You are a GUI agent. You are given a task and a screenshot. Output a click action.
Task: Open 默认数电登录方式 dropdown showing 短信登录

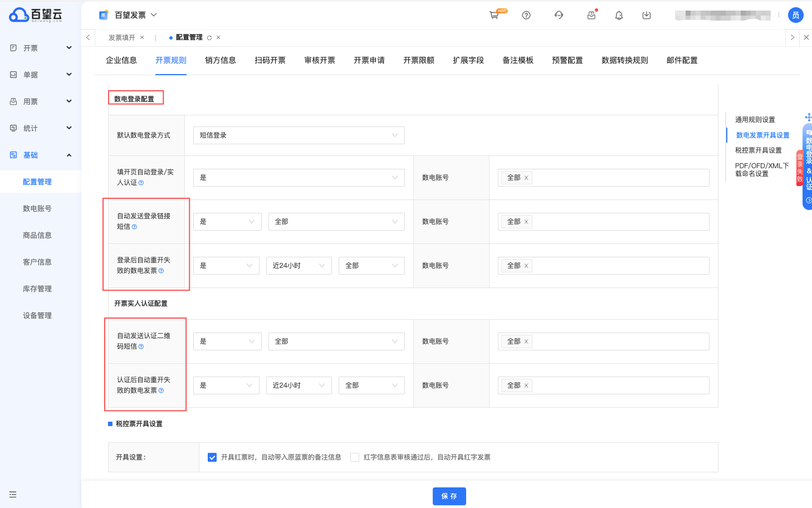299,135
